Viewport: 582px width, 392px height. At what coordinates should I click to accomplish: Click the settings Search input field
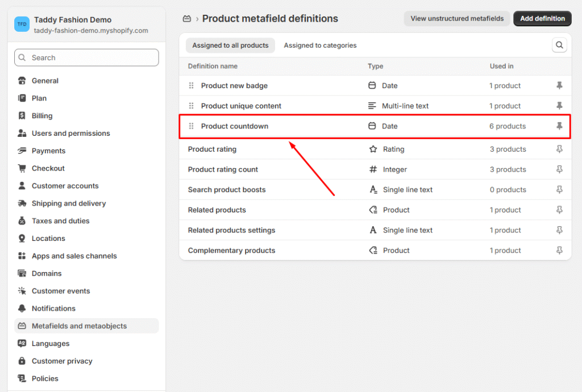(x=86, y=57)
